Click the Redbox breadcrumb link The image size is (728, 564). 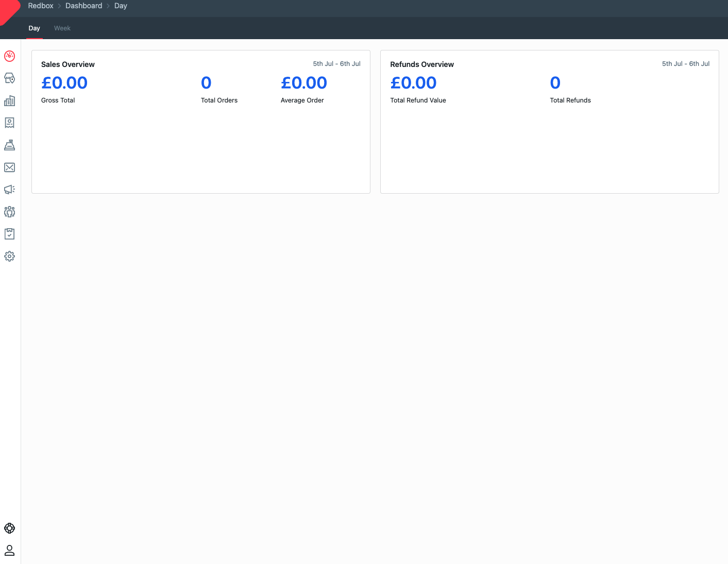pyautogui.click(x=41, y=6)
